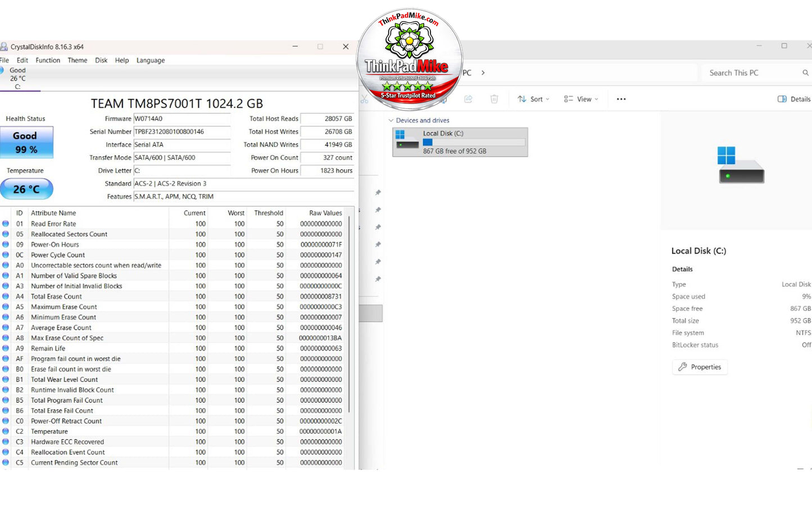812x510 pixels.
Task: Click the Delete trash icon in Explorer toolbar
Action: [x=494, y=99]
